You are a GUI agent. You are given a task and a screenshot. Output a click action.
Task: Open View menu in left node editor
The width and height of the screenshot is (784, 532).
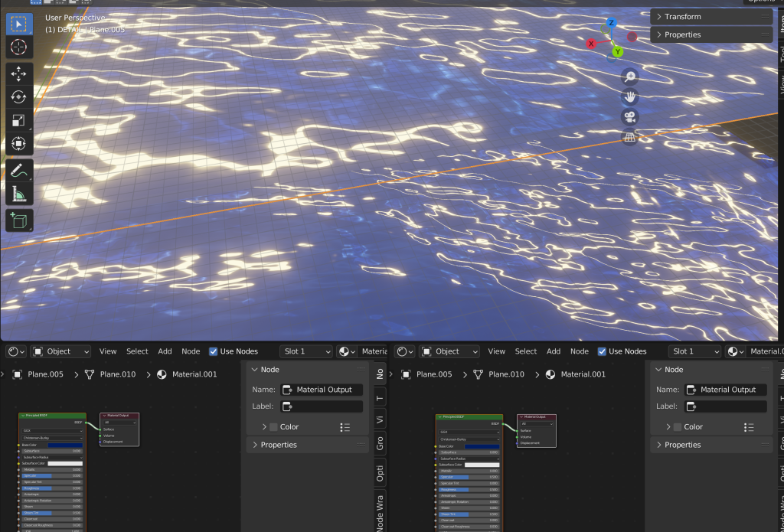[107, 351]
